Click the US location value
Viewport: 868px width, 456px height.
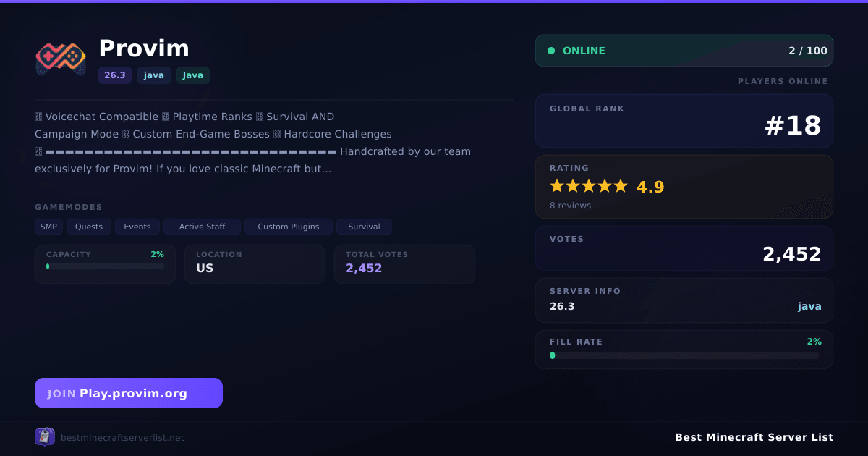205,268
